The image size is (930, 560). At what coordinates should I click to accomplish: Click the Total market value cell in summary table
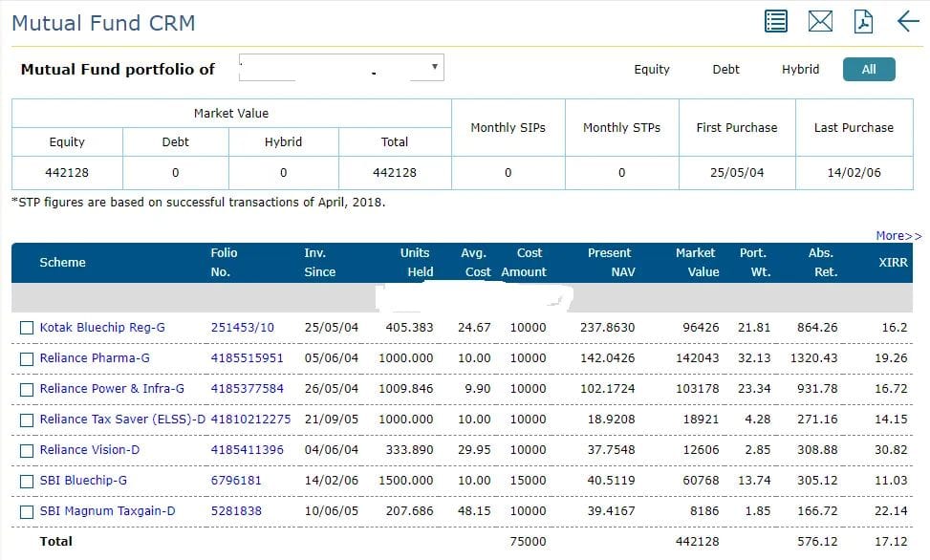click(395, 173)
